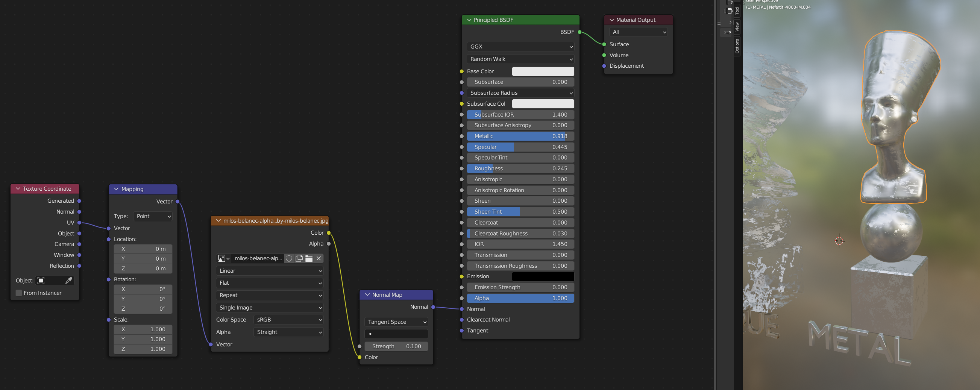
Task: Open the Linear interpolation dropdown
Action: coord(270,271)
